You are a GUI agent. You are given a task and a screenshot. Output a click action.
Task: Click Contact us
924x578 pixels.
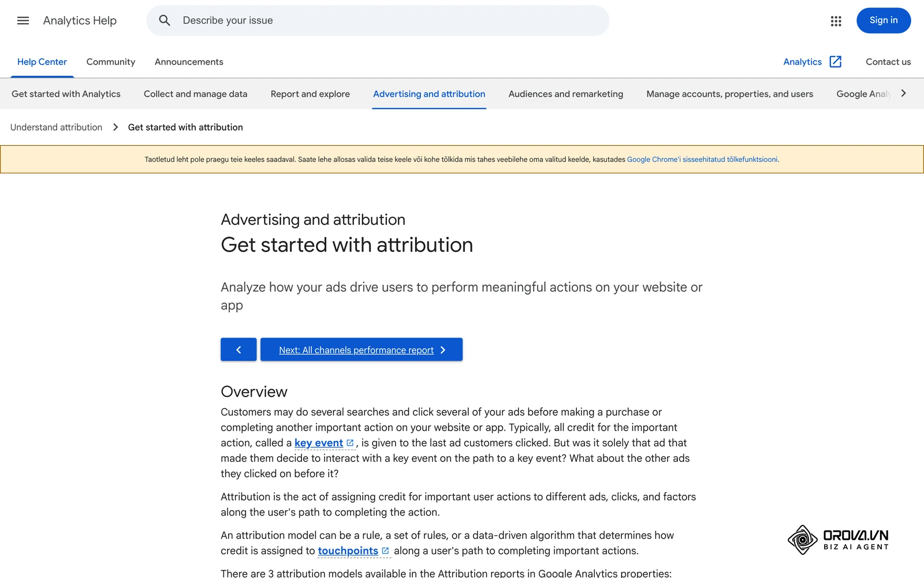click(888, 62)
